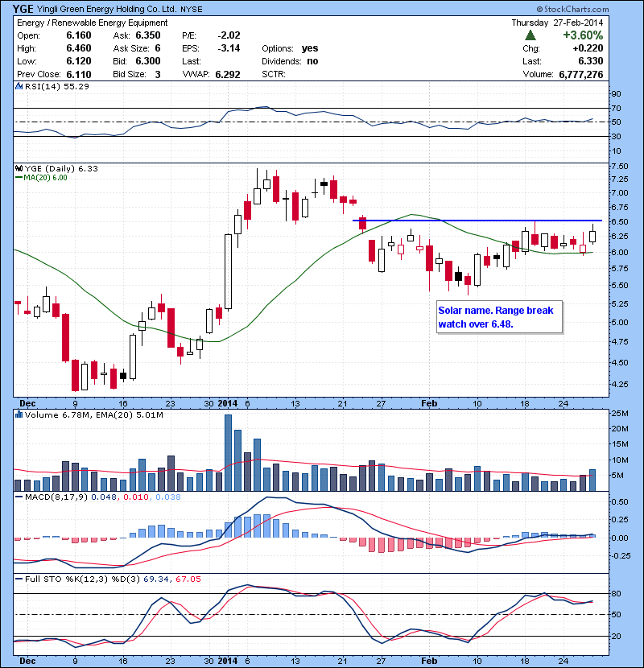Click the Volume figure 6,777,276
The image size is (644, 668).
(581, 75)
